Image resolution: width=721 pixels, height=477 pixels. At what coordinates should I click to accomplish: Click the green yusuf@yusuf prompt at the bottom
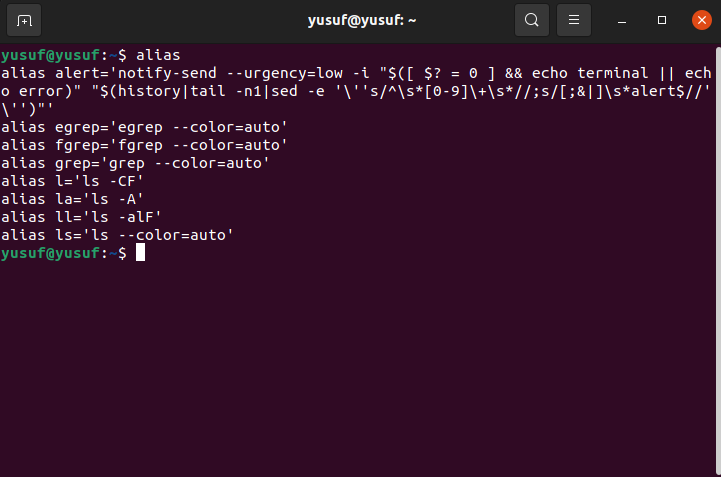tap(51, 253)
